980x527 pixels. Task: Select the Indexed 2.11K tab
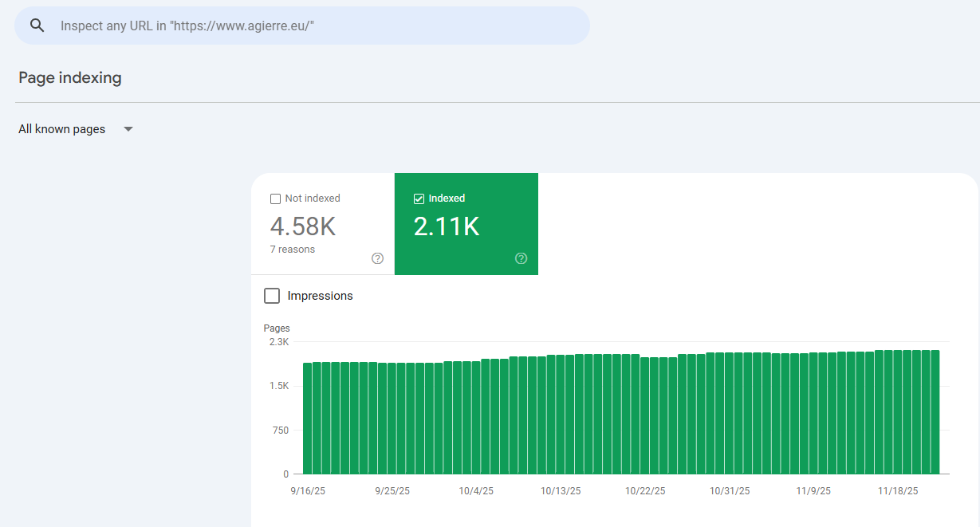tap(466, 227)
